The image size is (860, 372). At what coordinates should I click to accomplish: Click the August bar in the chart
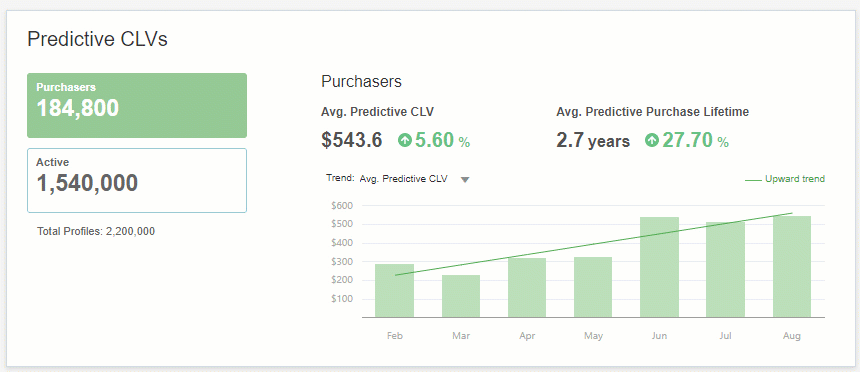[x=792, y=267]
